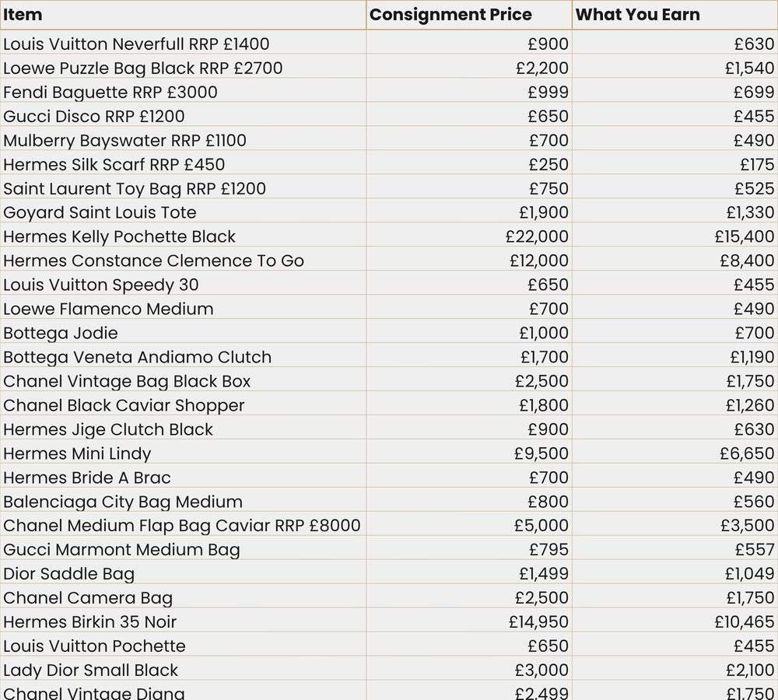This screenshot has width=778, height=700.
Task: Select the Fendi Baguette item cell
Action: pyautogui.click(x=110, y=93)
